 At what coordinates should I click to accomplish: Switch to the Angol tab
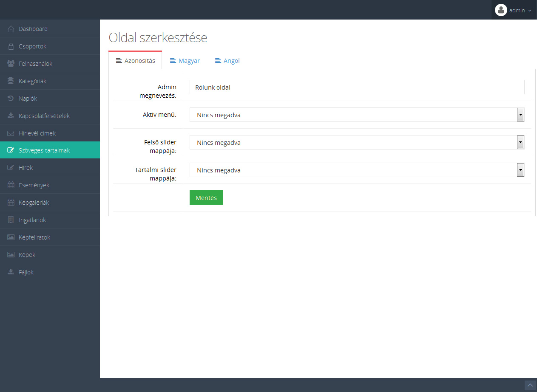pos(227,61)
